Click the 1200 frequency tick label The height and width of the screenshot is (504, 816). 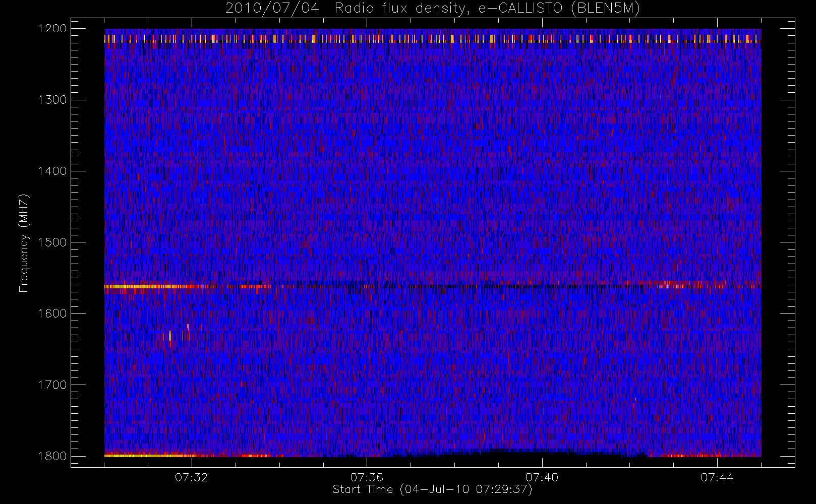pyautogui.click(x=52, y=29)
